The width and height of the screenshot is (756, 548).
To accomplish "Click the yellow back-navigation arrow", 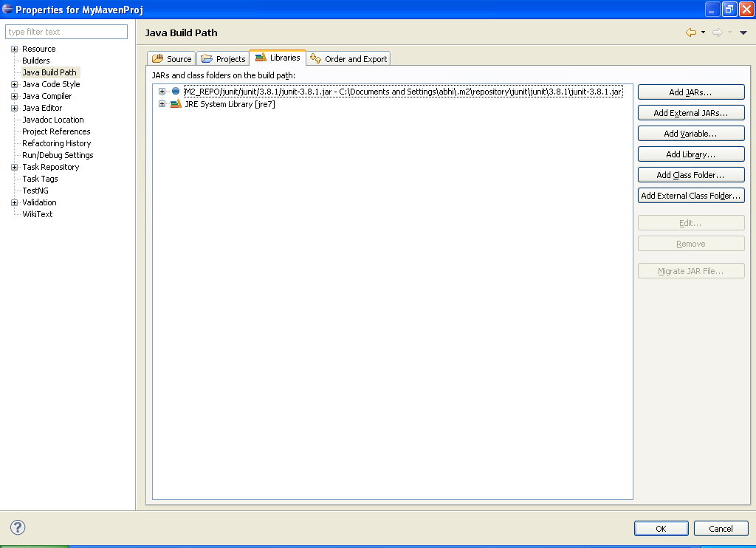I will pyautogui.click(x=693, y=32).
